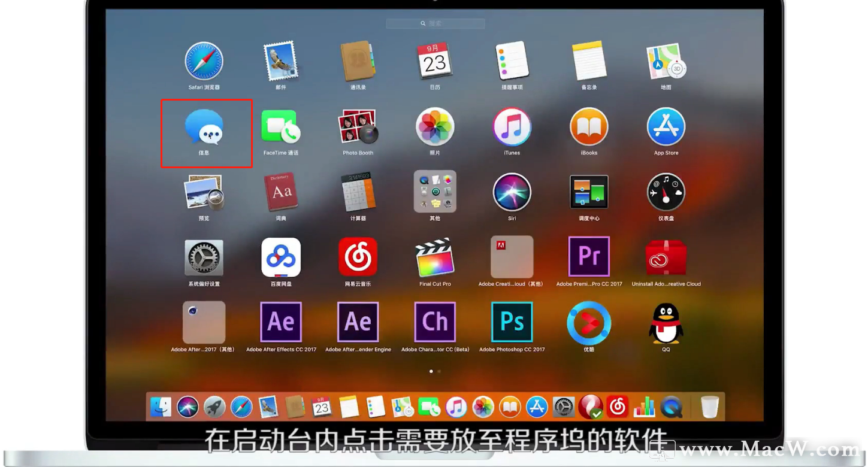
Task: Launch the 计算器 (Calculator) app
Action: [x=358, y=192]
